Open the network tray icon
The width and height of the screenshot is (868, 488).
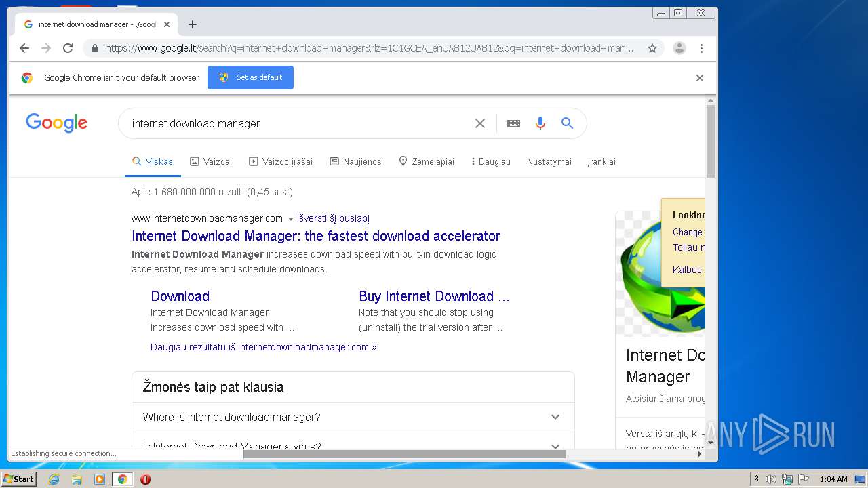(x=787, y=479)
